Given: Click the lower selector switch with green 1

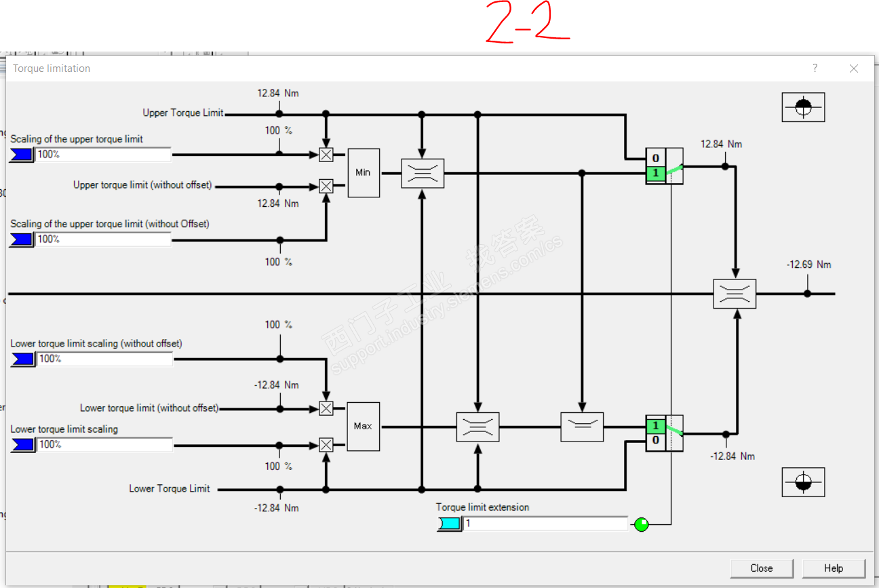Looking at the screenshot, I should (664, 433).
